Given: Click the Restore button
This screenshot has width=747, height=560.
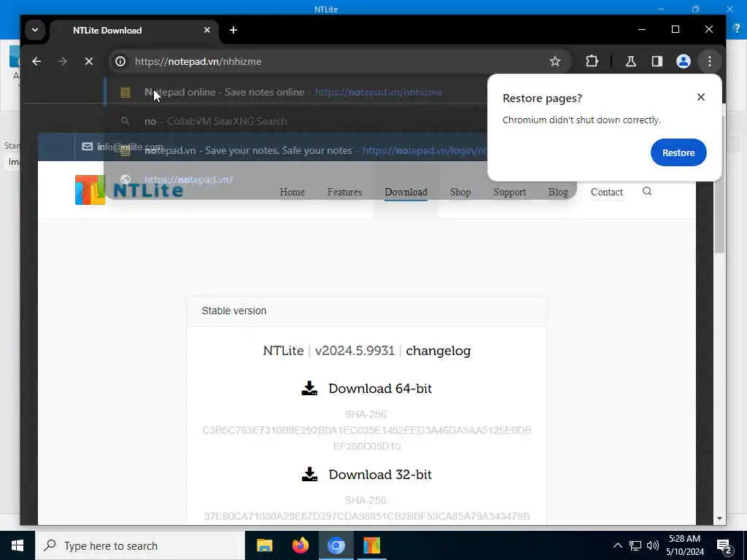Looking at the screenshot, I should coord(678,152).
